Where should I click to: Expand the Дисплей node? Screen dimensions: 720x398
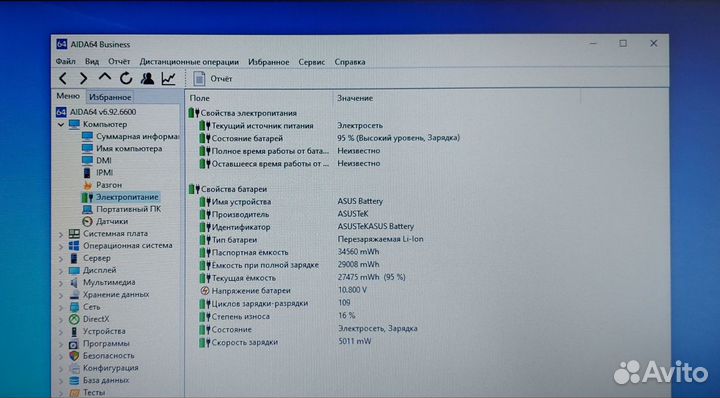(x=61, y=271)
